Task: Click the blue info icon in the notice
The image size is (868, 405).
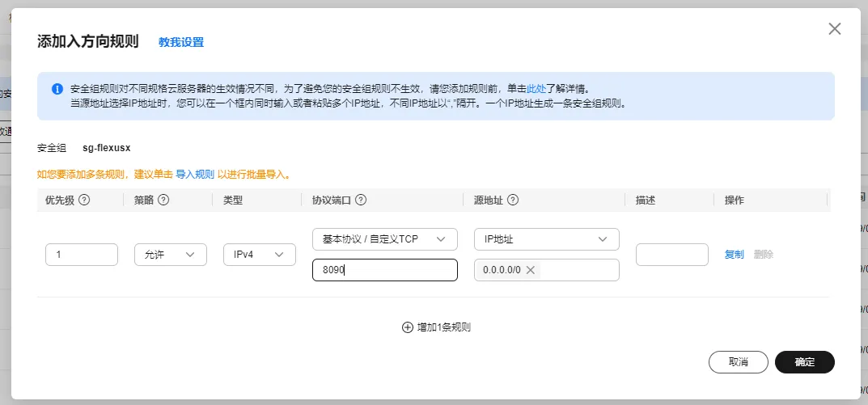Action: pyautogui.click(x=57, y=89)
